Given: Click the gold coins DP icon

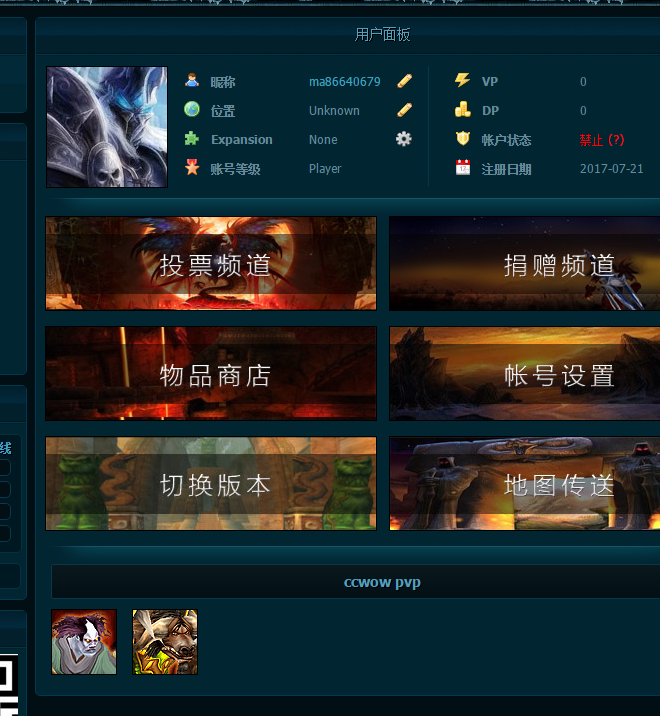Looking at the screenshot, I should (x=462, y=110).
